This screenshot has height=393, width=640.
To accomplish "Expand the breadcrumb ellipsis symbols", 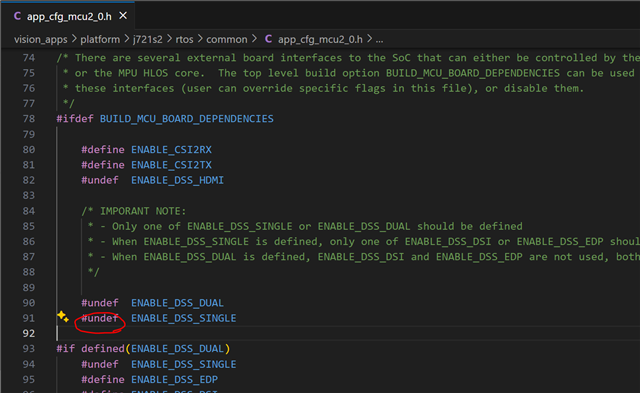I will pos(379,40).
